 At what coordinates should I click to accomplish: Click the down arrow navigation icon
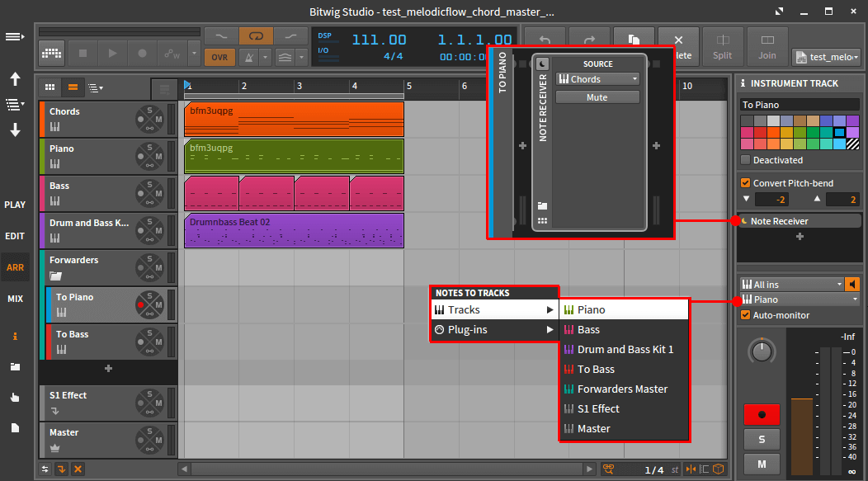pos(15,130)
